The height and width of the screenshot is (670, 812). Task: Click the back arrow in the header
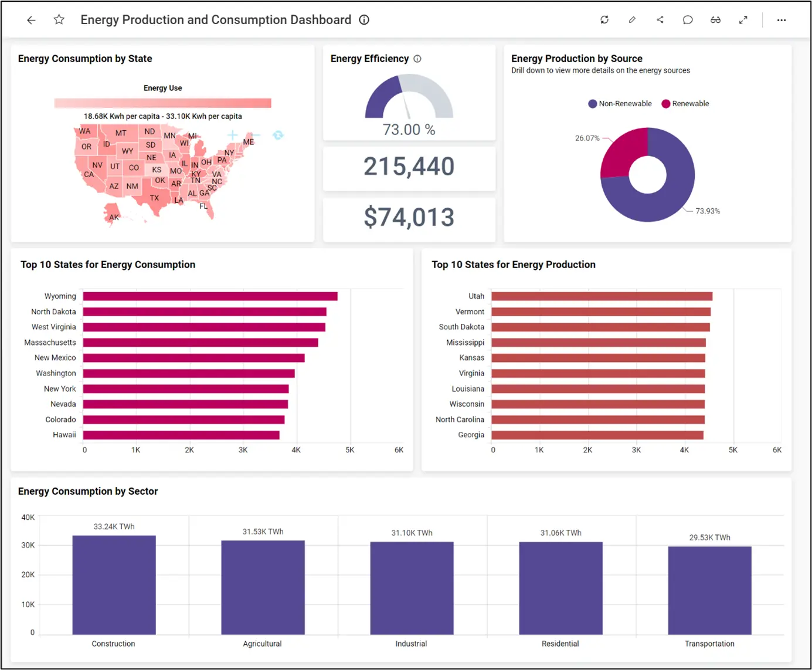point(31,20)
